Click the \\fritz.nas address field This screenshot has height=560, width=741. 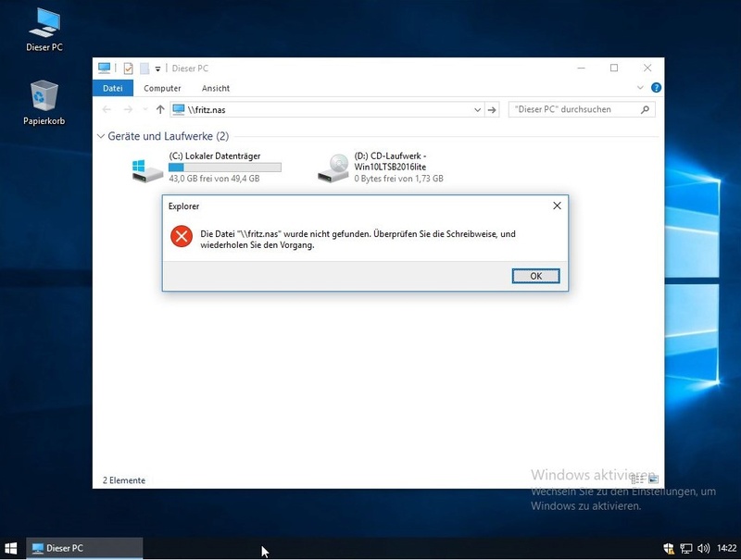pos(327,109)
